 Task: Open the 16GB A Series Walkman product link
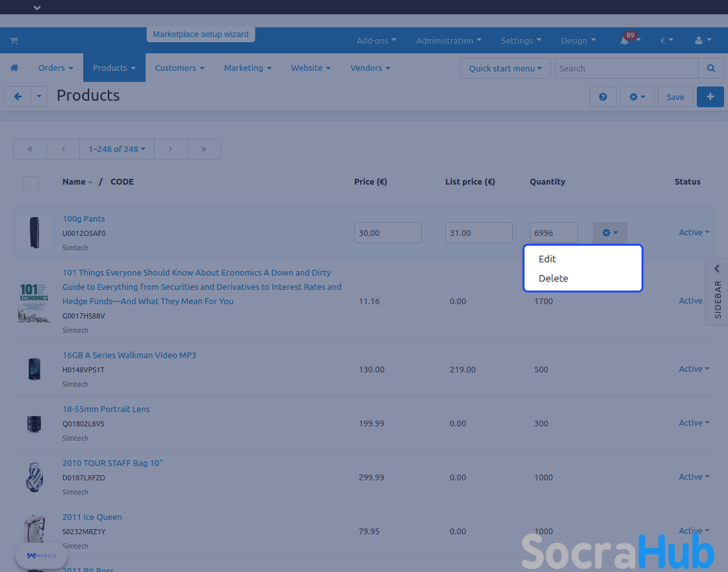click(129, 356)
